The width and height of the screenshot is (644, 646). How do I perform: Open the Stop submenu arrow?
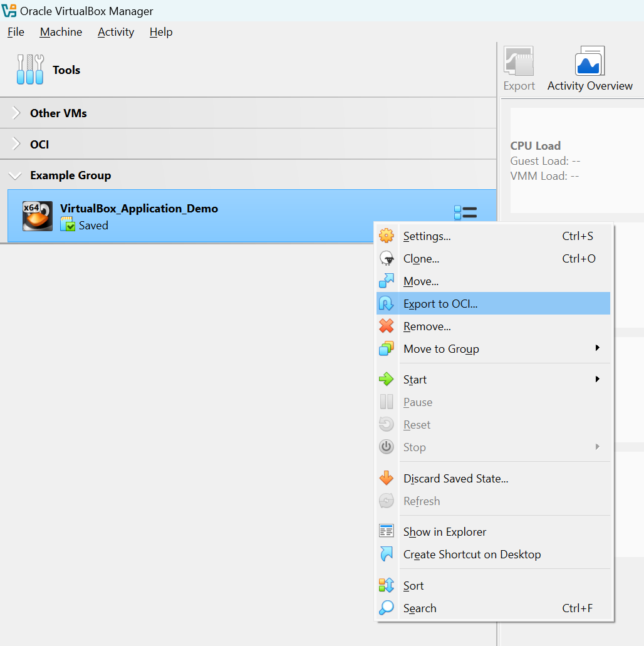(x=598, y=447)
